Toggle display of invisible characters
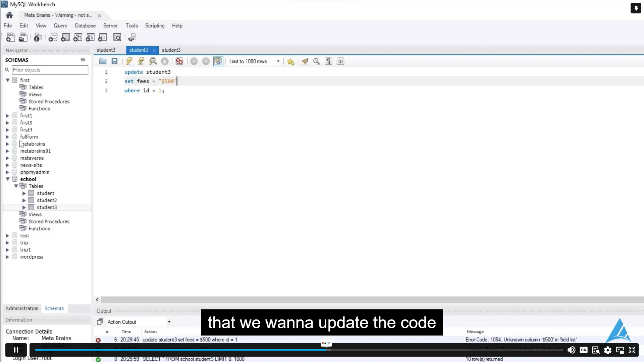This screenshot has width=644, height=362. click(x=328, y=61)
